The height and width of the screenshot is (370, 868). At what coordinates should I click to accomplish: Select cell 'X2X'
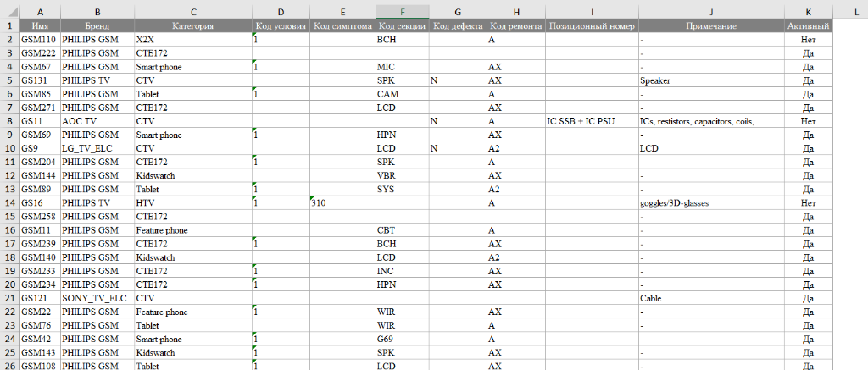192,40
